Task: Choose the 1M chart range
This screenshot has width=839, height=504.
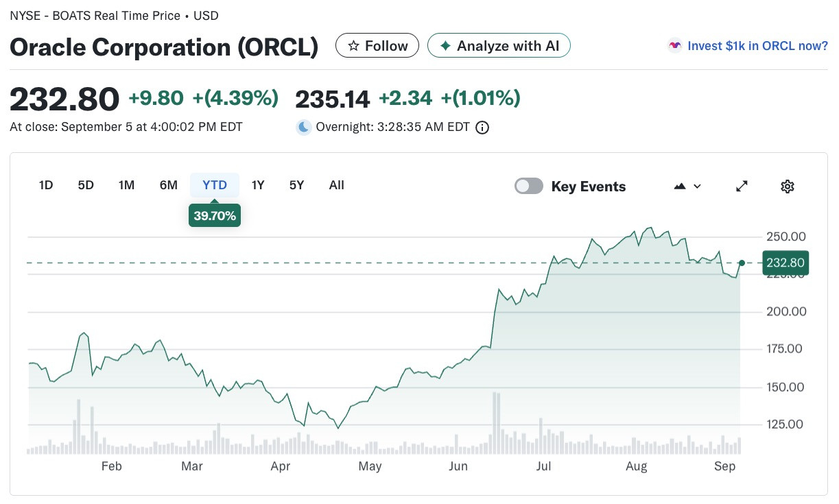Action: pos(126,185)
